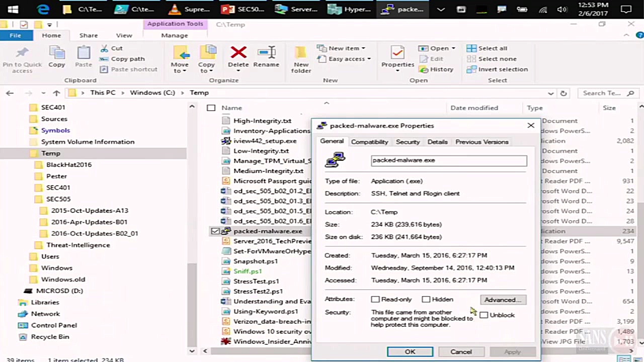Image resolution: width=644 pixels, height=362 pixels.
Task: Switch to the Share ribbon tab
Action: coord(89,35)
